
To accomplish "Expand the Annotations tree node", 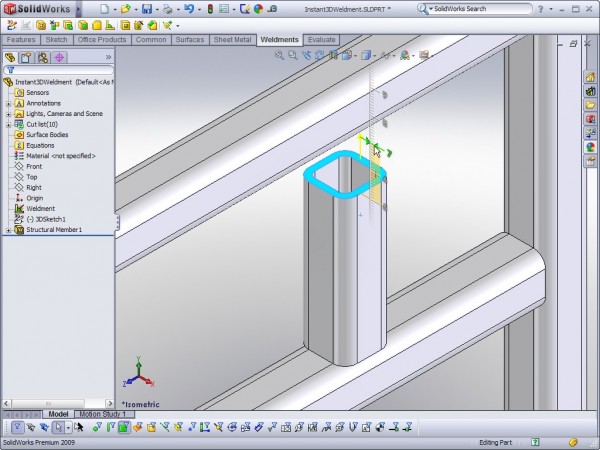I will coord(8,104).
